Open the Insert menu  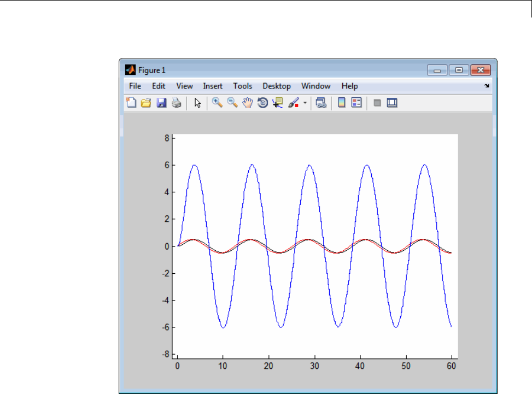[x=213, y=86]
